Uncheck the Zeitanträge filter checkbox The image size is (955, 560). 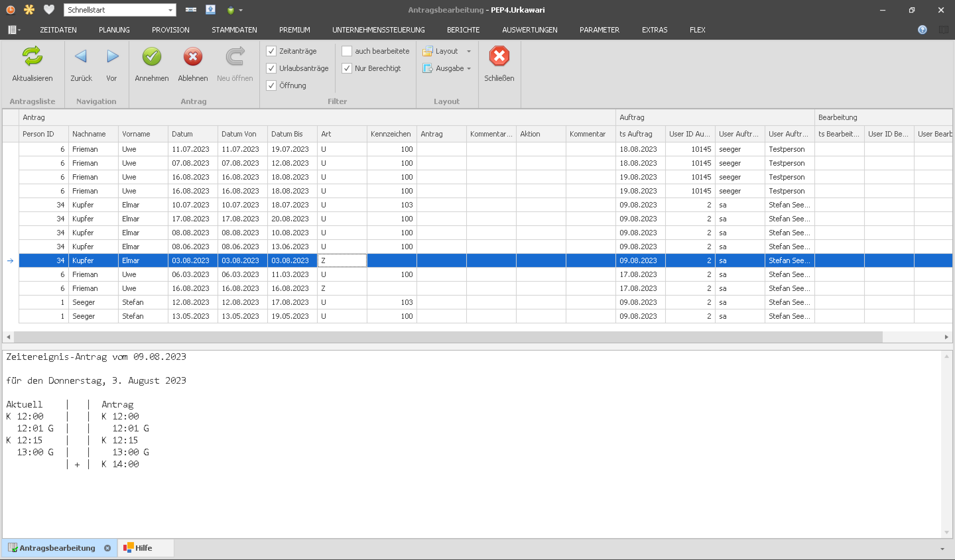[271, 51]
